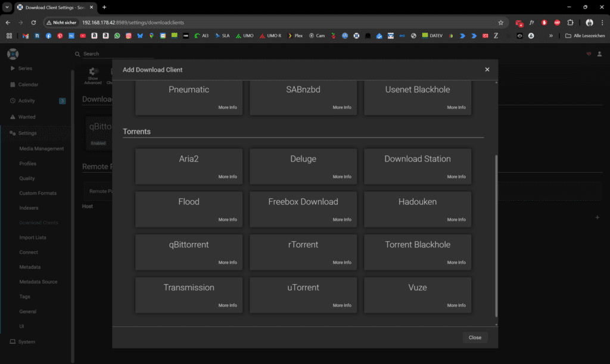Dismiss dialog with the X icon

tap(487, 70)
